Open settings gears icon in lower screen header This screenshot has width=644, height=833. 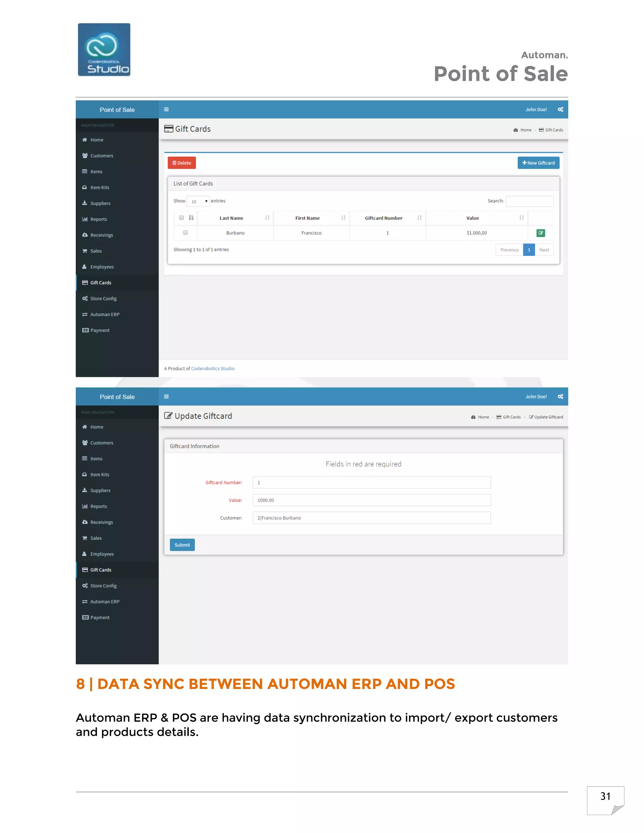click(x=560, y=397)
